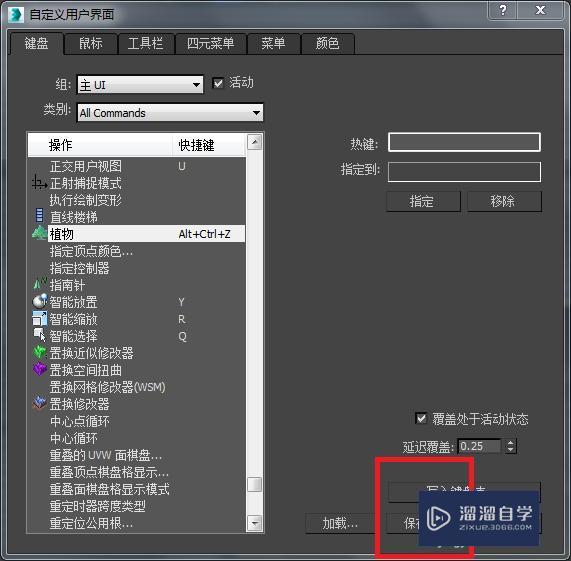Close the dialog with the X button
Image resolution: width=571 pixels, height=561 pixels.
(x=540, y=10)
